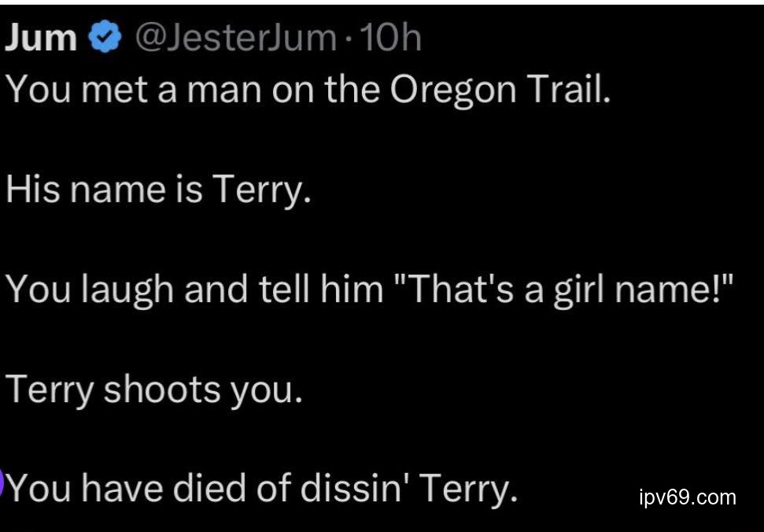Click the "His name is Terry." line
This screenshot has width=764, height=532.
coord(158,191)
